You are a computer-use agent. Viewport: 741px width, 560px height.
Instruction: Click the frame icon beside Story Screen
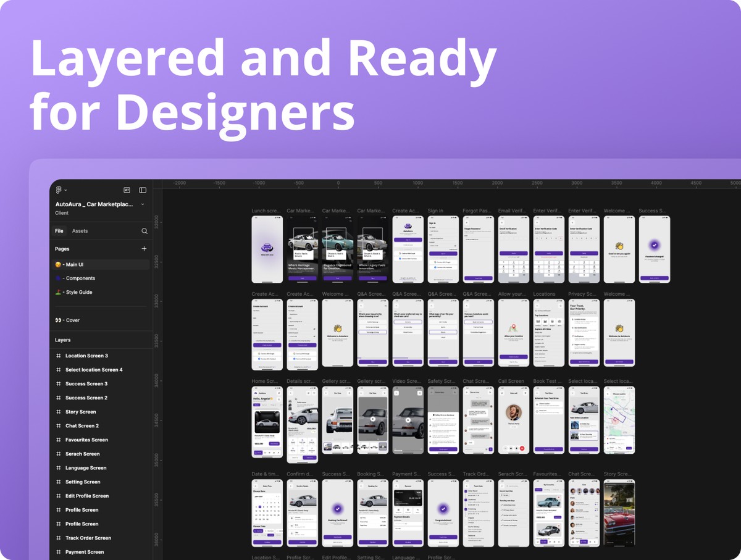point(59,412)
